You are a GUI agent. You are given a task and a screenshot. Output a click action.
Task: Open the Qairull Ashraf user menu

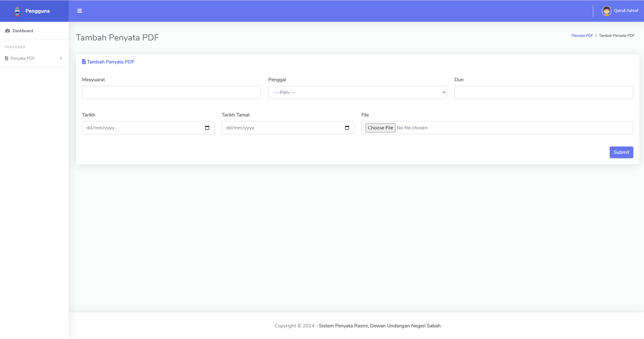pos(626,11)
